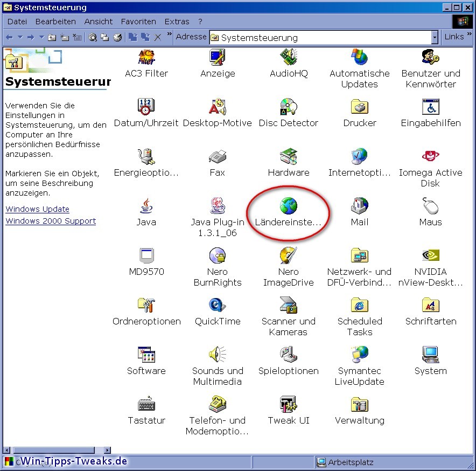Select the Drucker printers folder icon
Image resolution: width=476 pixels, height=471 pixels.
point(360,107)
